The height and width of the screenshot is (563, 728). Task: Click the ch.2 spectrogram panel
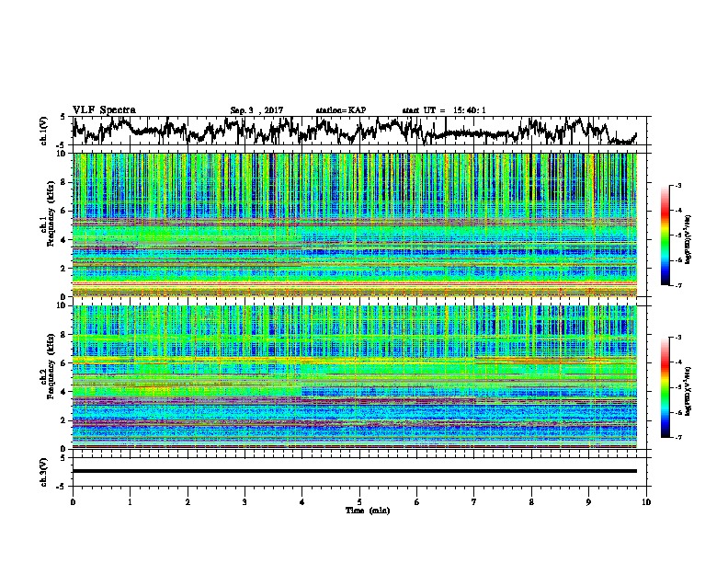[355, 377]
